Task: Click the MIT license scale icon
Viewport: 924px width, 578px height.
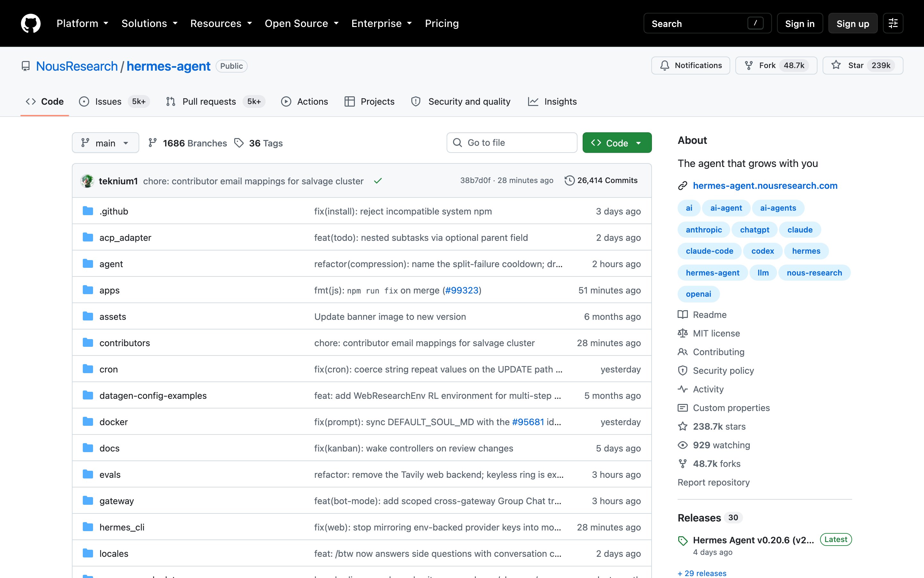Action: [682, 333]
